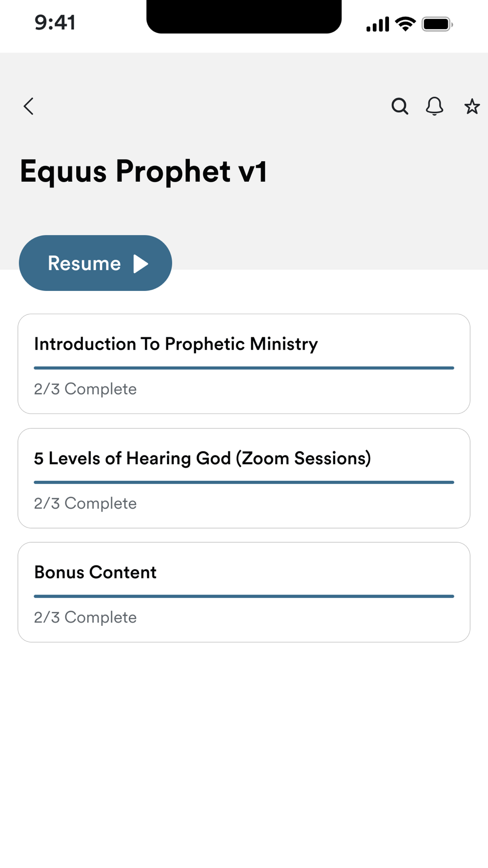
Task: Tap 2/3 Complete under 5 Levels section
Action: tap(85, 503)
